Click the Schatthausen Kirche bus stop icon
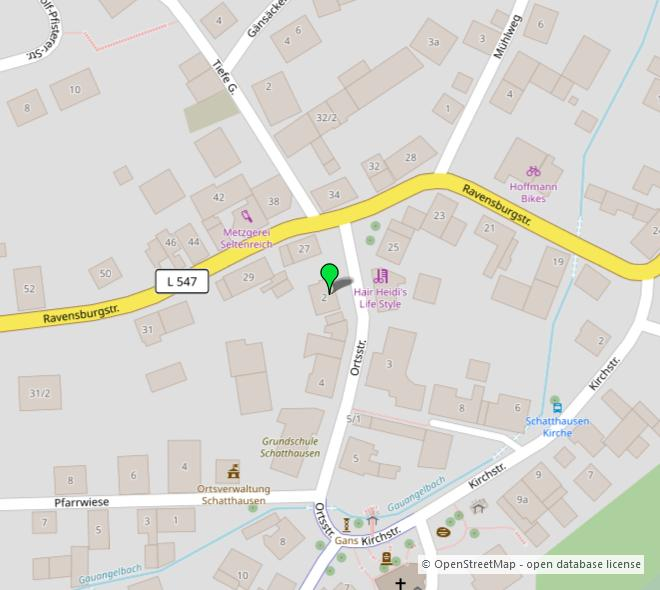 [x=558, y=407]
